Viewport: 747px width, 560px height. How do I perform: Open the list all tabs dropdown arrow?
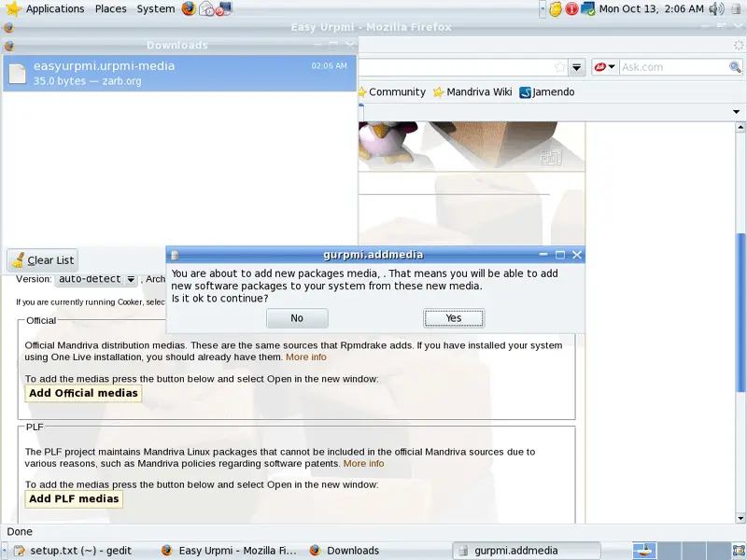736,112
